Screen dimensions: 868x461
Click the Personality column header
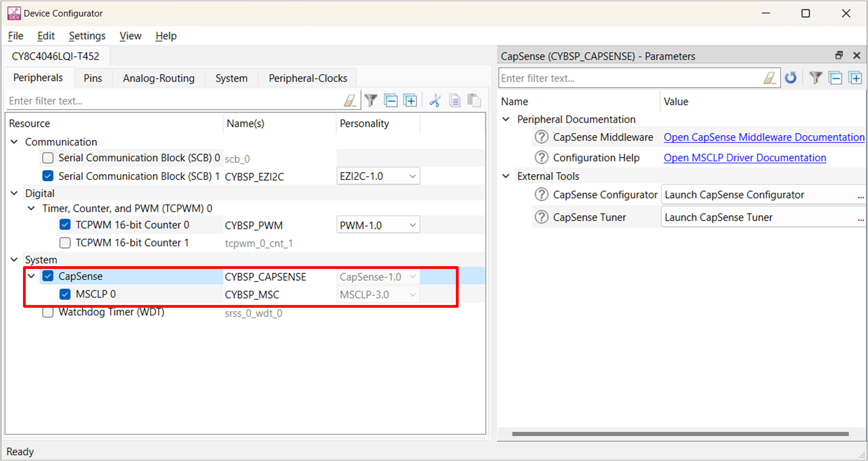[x=378, y=123]
